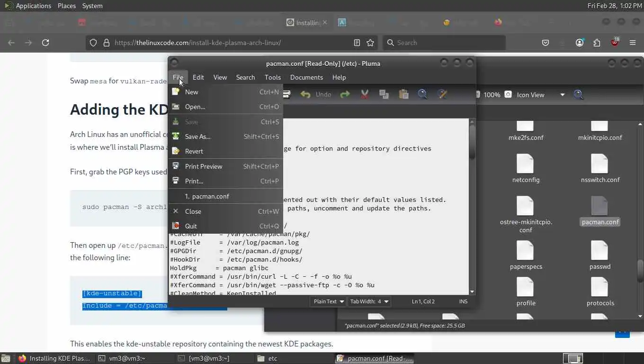
Task: Open the Tools menu in Pluma
Action: coord(273,77)
